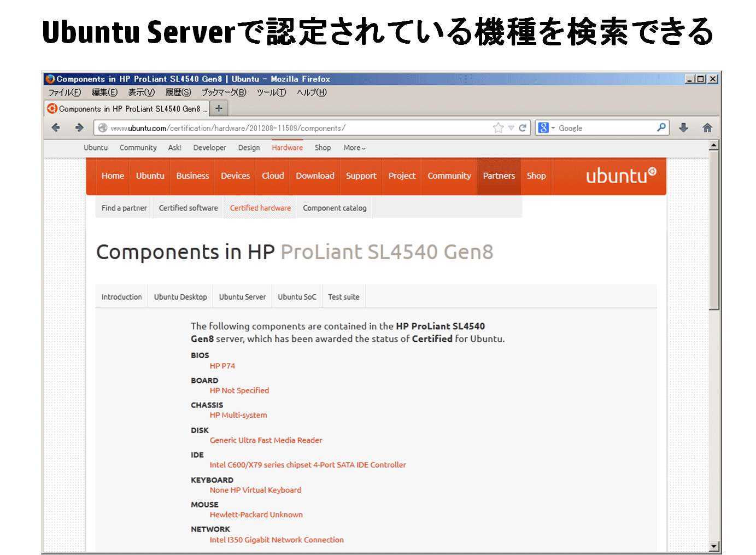Open Certified software sub-navigation
This screenshot has width=756, height=555.
(188, 208)
